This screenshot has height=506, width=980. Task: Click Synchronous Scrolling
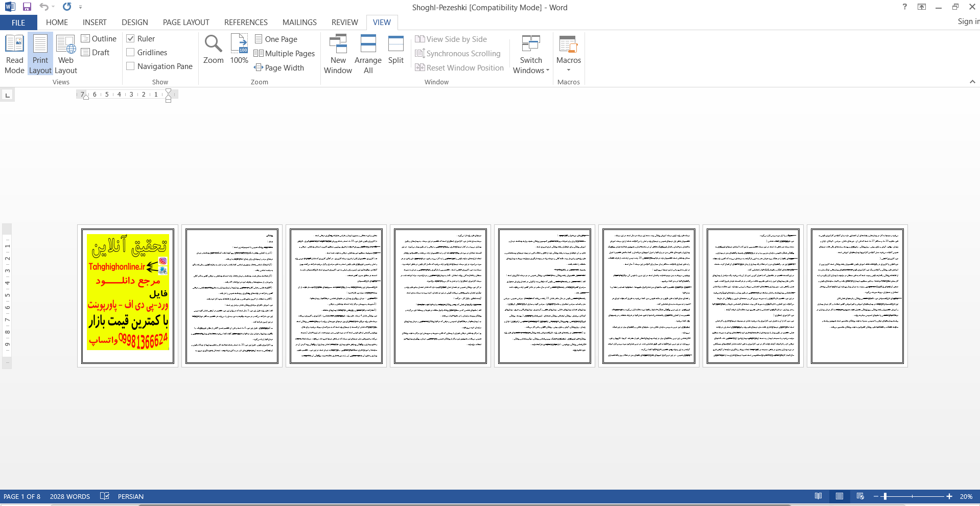pos(458,53)
